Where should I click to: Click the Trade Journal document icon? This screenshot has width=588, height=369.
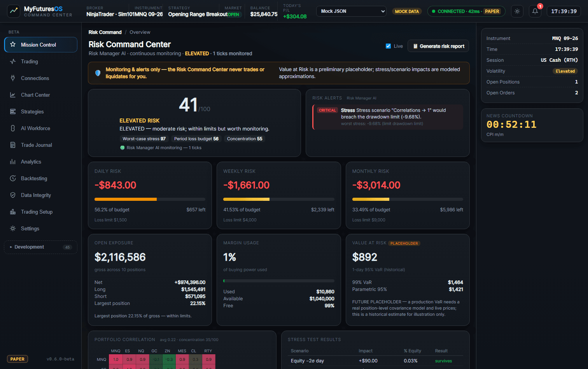[x=13, y=145]
